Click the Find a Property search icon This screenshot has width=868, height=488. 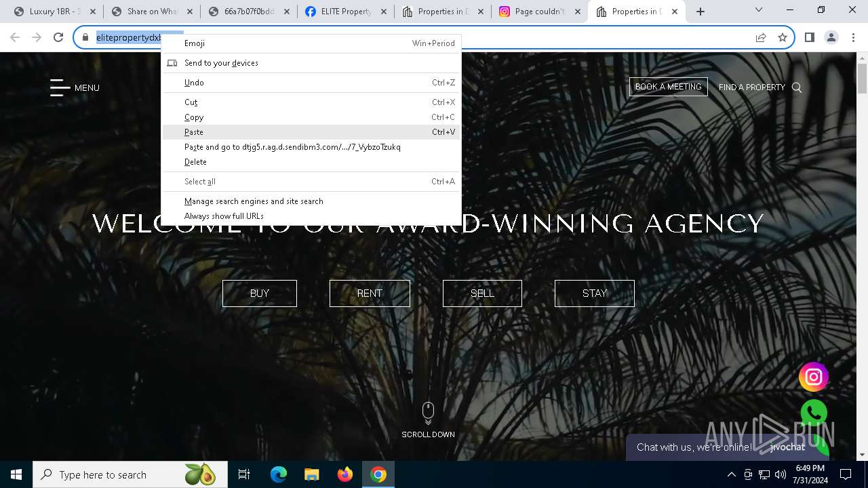(x=797, y=87)
